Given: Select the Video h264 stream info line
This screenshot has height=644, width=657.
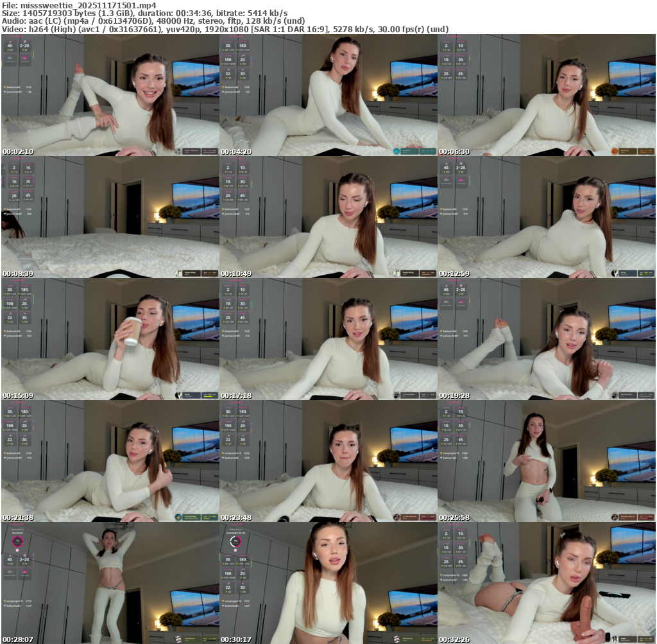Looking at the screenshot, I should 225,29.
